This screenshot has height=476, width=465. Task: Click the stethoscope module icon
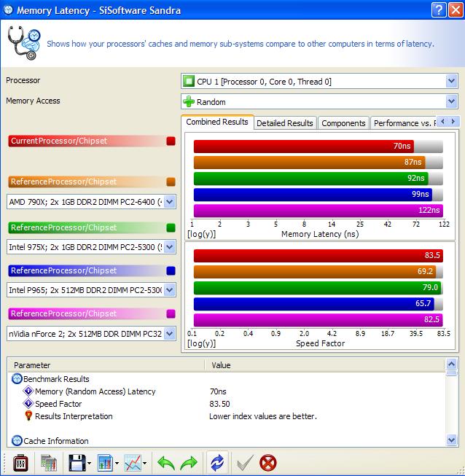(x=24, y=43)
